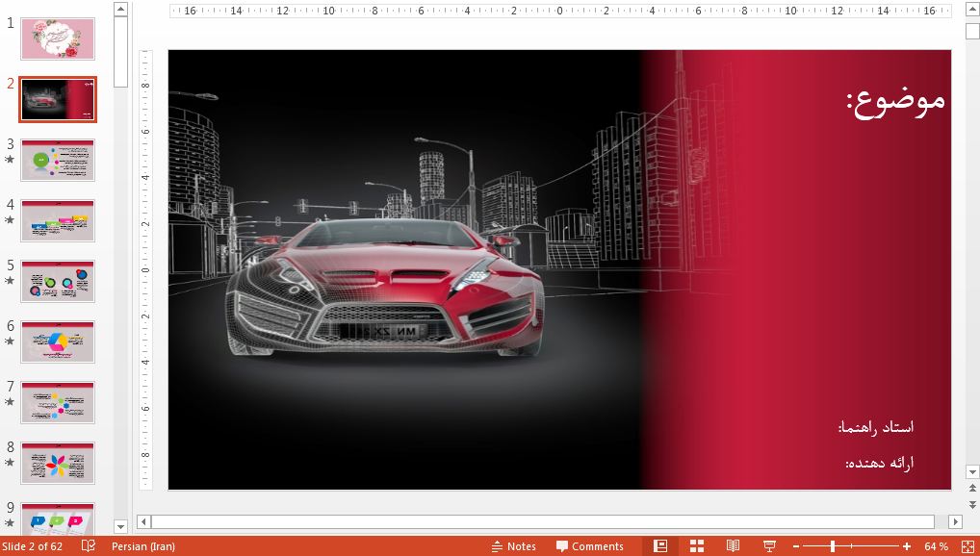Click the موضوع title text box
This screenshot has height=556, width=980.
pos(895,101)
